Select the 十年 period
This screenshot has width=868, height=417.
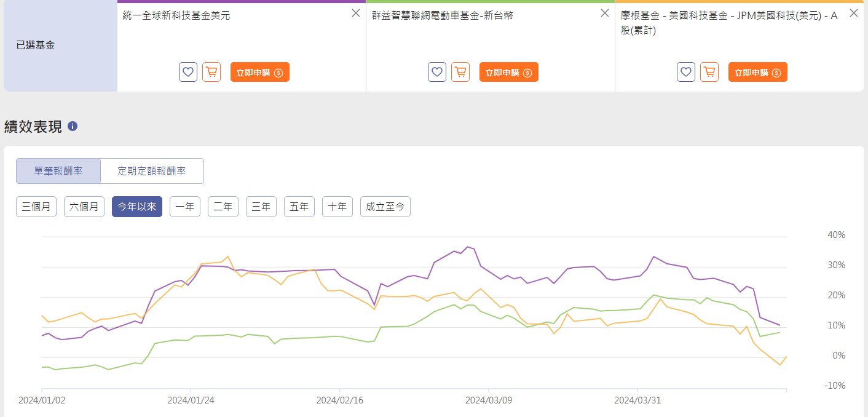point(337,207)
